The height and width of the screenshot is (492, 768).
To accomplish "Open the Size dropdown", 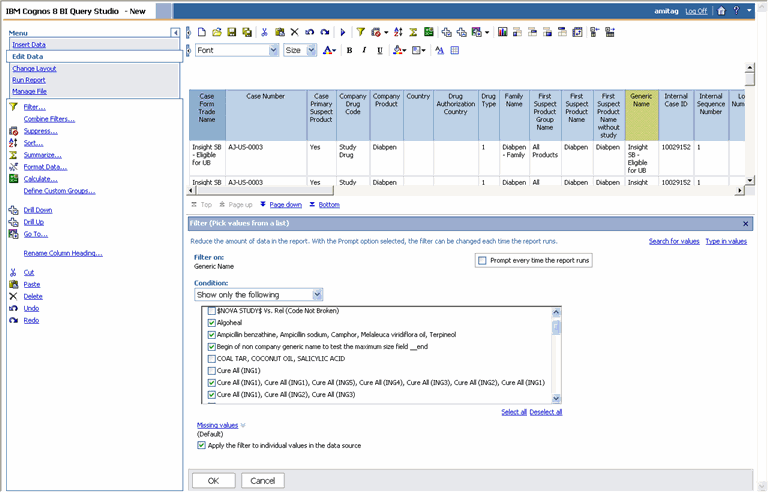I will (x=312, y=50).
